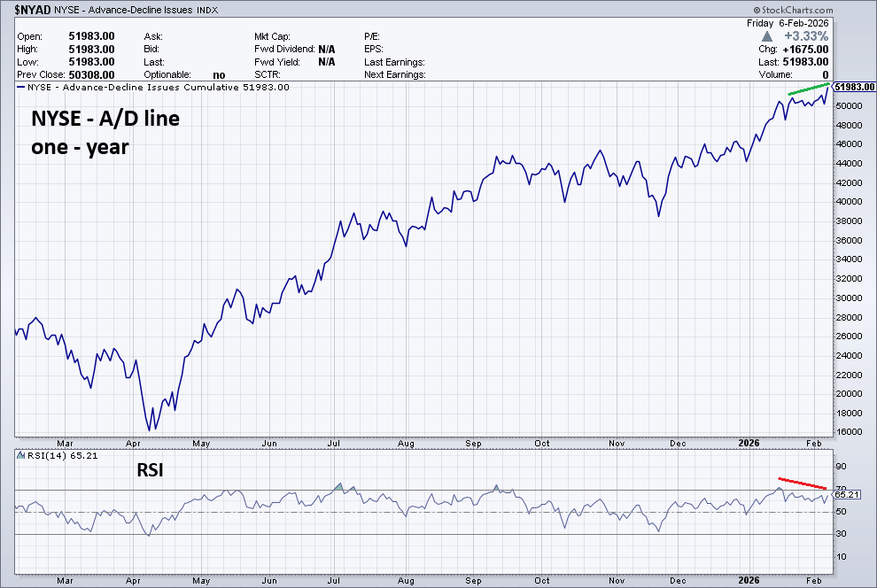Select the red divergence line on RSI panel
877x588 pixels.
tap(803, 484)
